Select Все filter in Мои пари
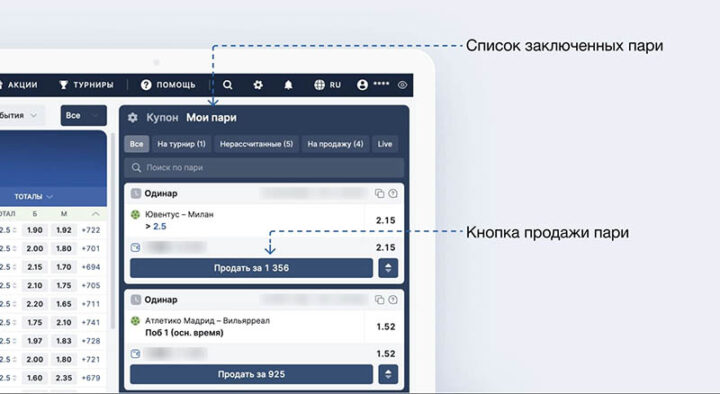The width and height of the screenshot is (720, 394). [136, 144]
